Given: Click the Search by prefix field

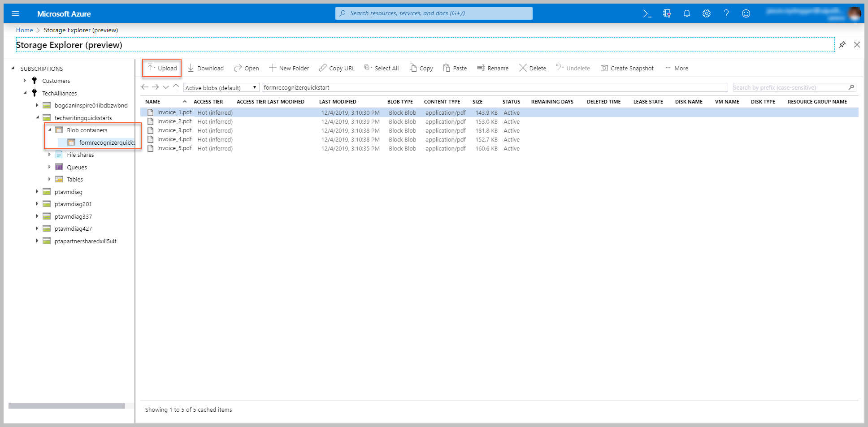Looking at the screenshot, I should [x=789, y=87].
